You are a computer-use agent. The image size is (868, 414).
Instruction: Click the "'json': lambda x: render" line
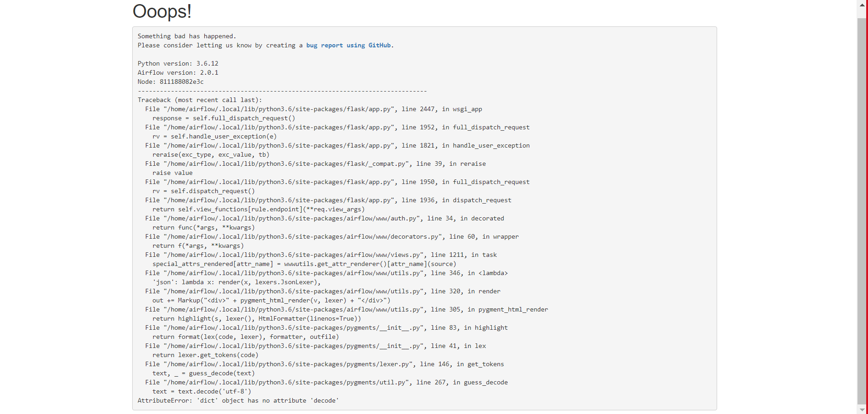click(x=237, y=282)
